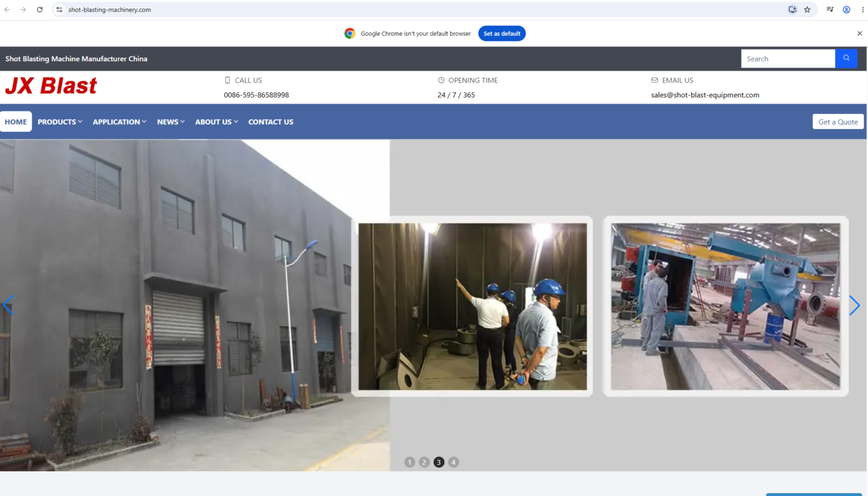
Task: Click the JX Blast logo
Action: pos(51,86)
